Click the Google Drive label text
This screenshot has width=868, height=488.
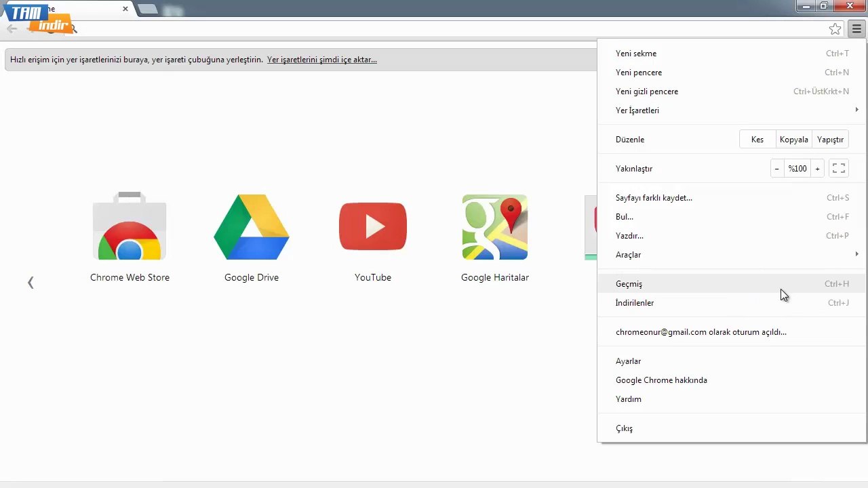click(x=252, y=277)
